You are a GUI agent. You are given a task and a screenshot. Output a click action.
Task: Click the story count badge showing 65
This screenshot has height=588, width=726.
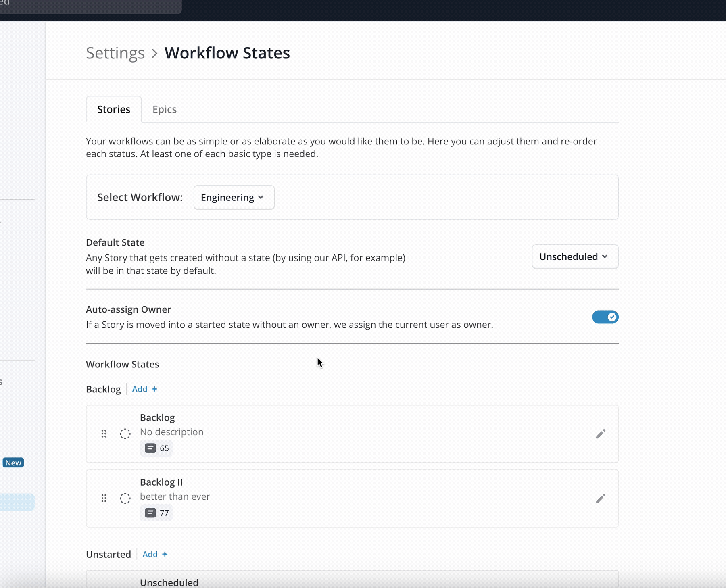click(x=156, y=448)
